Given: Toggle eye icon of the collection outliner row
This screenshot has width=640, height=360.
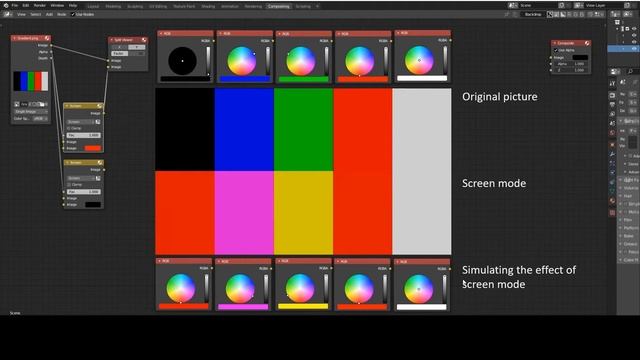Looking at the screenshot, I should [x=634, y=29].
